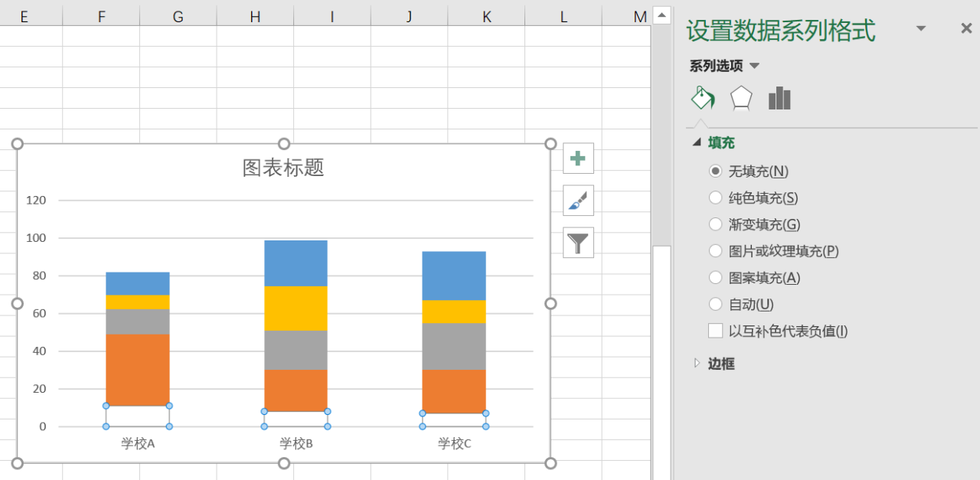Collapse the 填充 section
The width and height of the screenshot is (980, 480).
coord(697,142)
